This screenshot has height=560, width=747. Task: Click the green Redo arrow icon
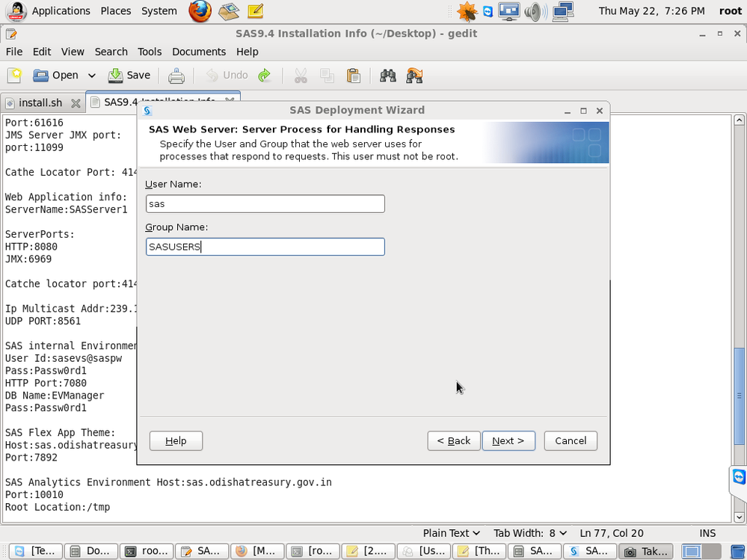point(264,76)
